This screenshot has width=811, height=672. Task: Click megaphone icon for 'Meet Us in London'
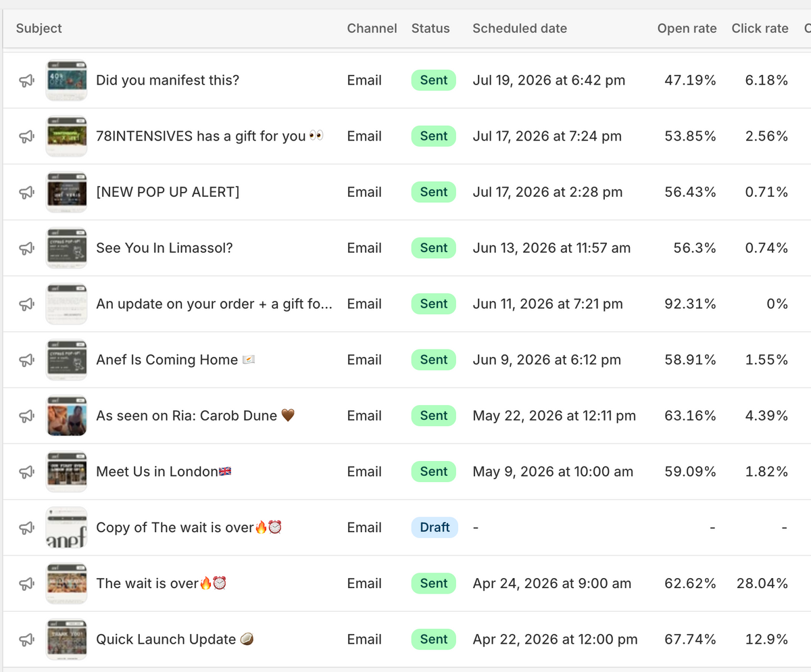click(x=26, y=472)
